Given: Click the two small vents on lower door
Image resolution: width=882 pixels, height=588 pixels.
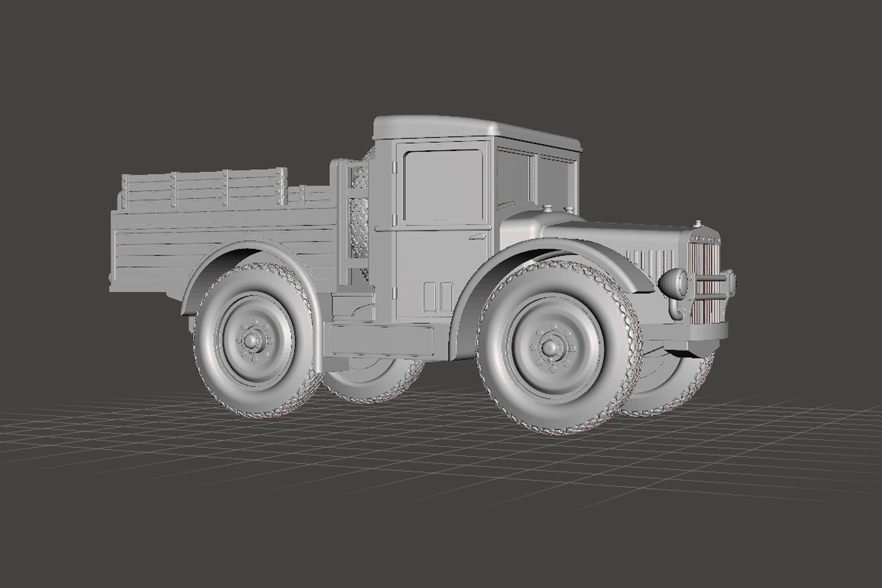Looking at the screenshot, I should tap(438, 297).
